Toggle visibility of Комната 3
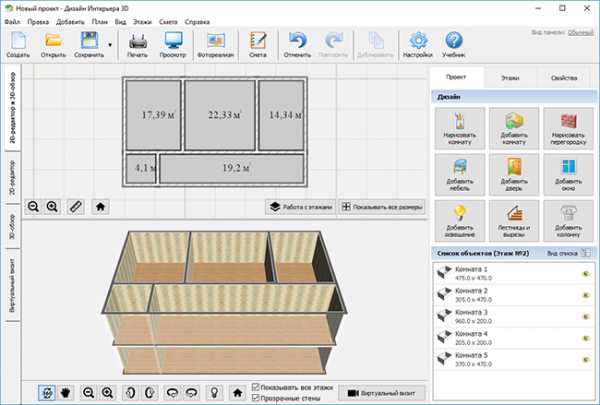Screen dimensions: 600x405 tap(585, 317)
